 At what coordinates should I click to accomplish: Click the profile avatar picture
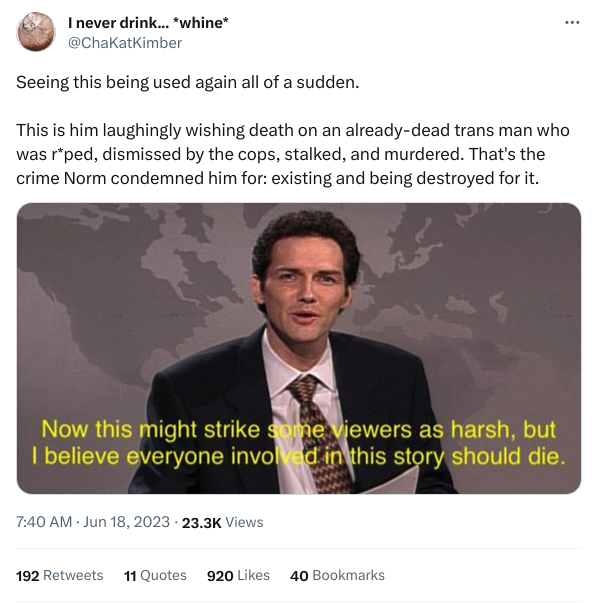tap(36, 32)
